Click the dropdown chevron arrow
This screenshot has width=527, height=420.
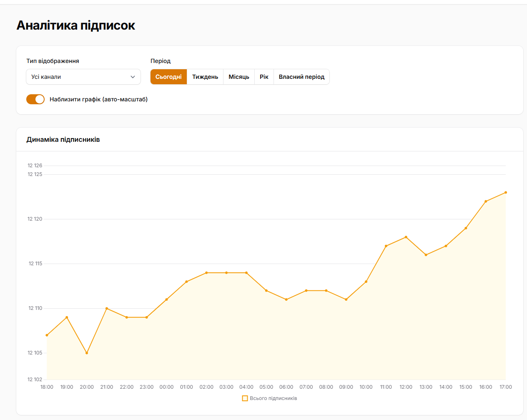tap(133, 77)
